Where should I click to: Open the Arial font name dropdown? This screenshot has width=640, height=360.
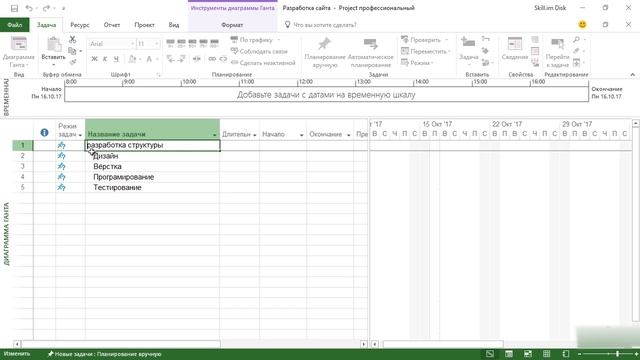(132, 44)
